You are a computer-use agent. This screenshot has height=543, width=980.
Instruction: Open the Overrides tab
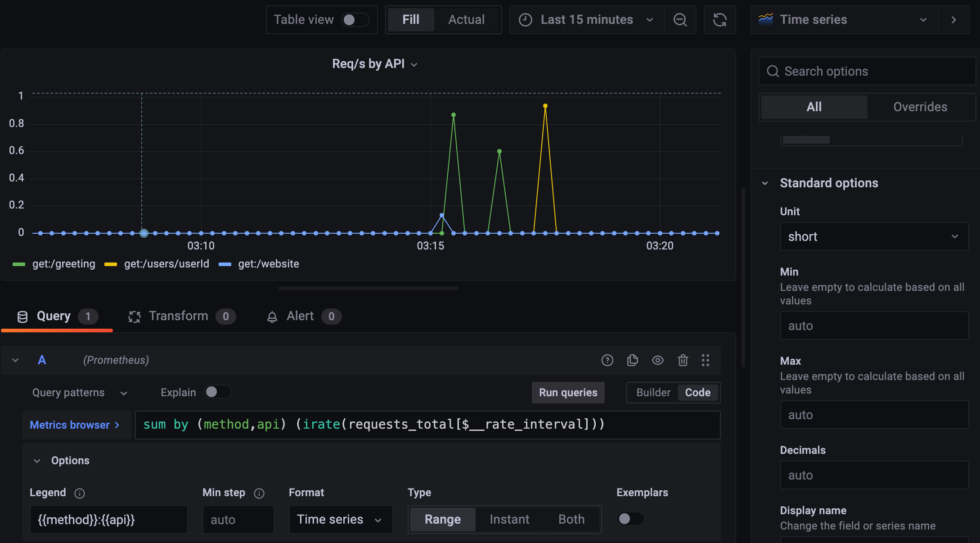click(x=920, y=107)
